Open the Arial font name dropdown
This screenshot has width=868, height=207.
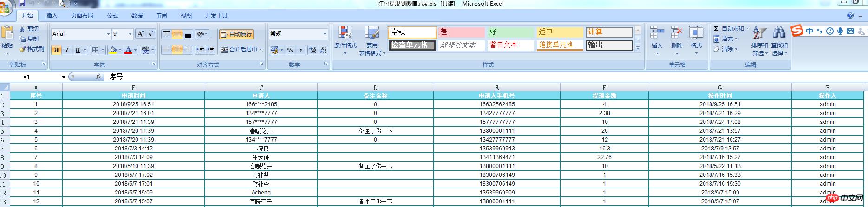108,34
